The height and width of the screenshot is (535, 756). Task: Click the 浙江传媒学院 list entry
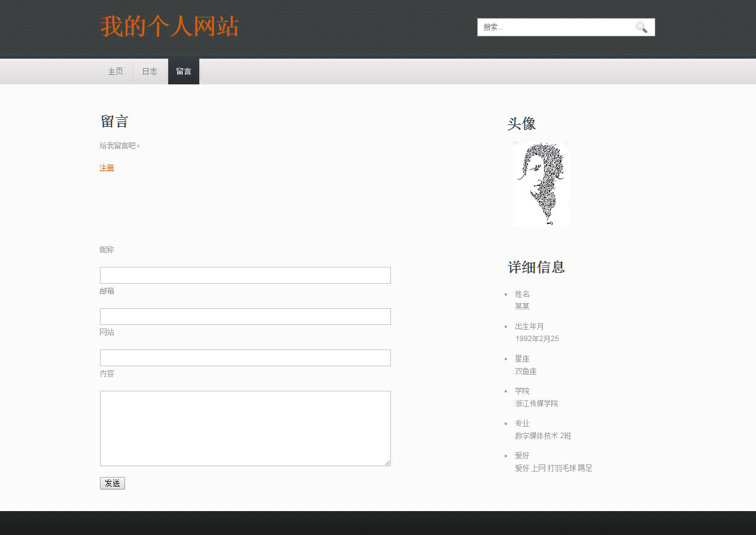coord(536,403)
